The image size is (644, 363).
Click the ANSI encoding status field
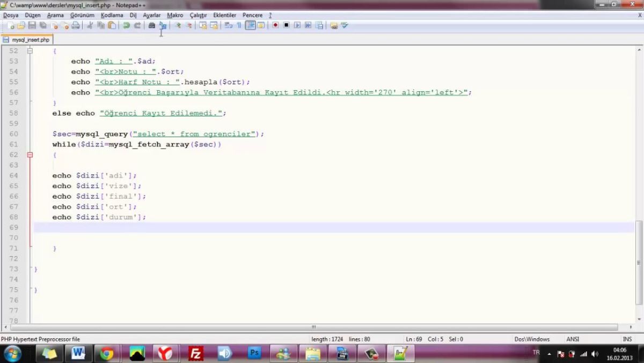click(x=572, y=339)
